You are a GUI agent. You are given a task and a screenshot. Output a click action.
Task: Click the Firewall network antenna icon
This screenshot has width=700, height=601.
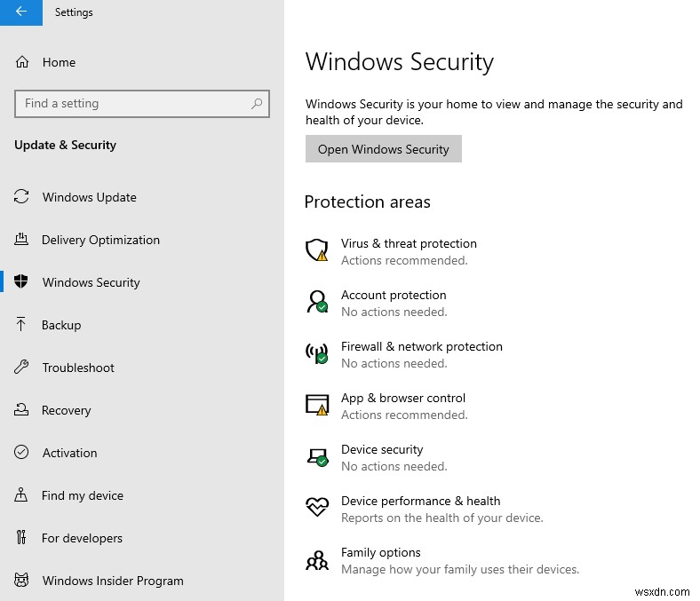click(x=317, y=353)
